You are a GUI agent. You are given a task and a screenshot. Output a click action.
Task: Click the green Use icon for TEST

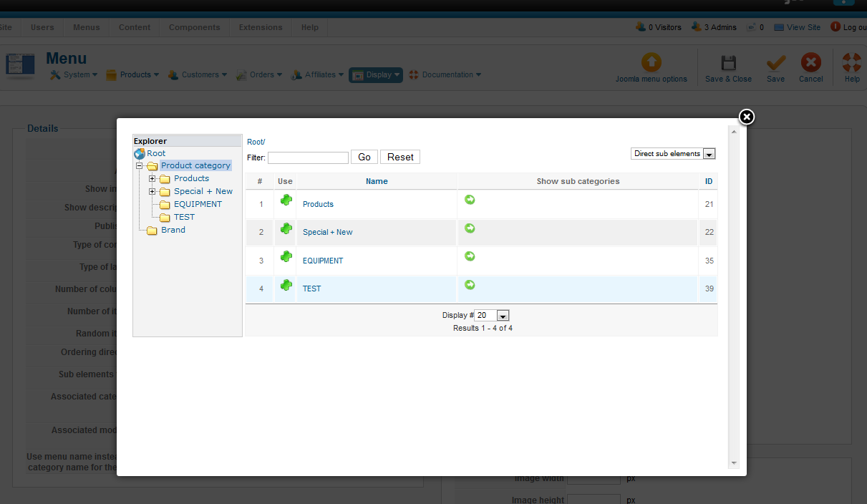coord(286,285)
